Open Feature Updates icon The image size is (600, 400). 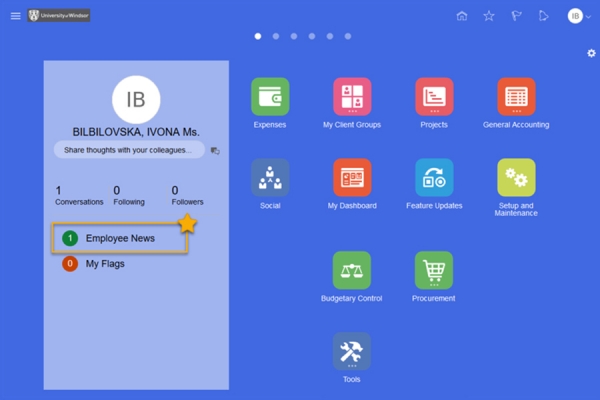(434, 177)
